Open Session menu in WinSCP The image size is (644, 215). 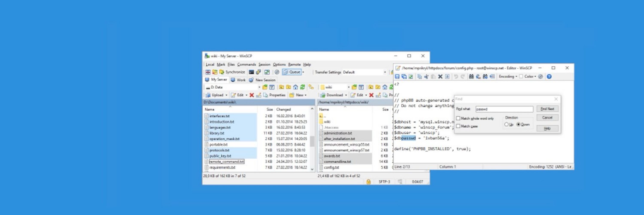point(264,64)
